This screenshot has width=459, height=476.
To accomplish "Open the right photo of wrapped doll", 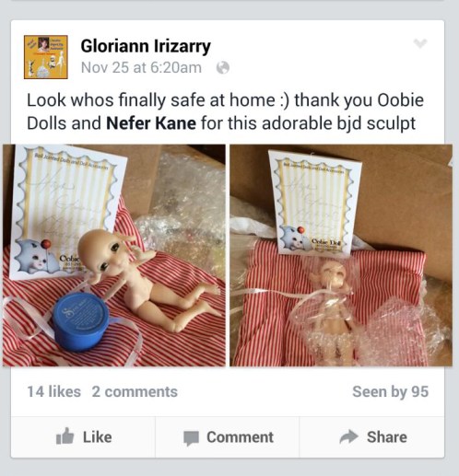I will pos(341,255).
